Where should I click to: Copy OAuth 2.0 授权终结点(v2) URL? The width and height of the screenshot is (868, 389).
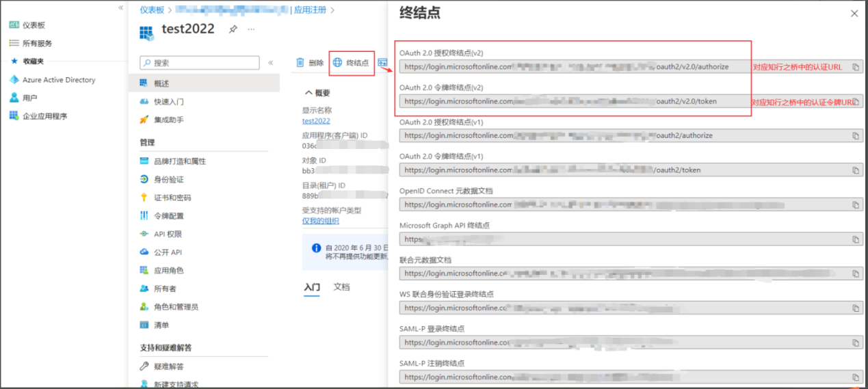[x=856, y=67]
